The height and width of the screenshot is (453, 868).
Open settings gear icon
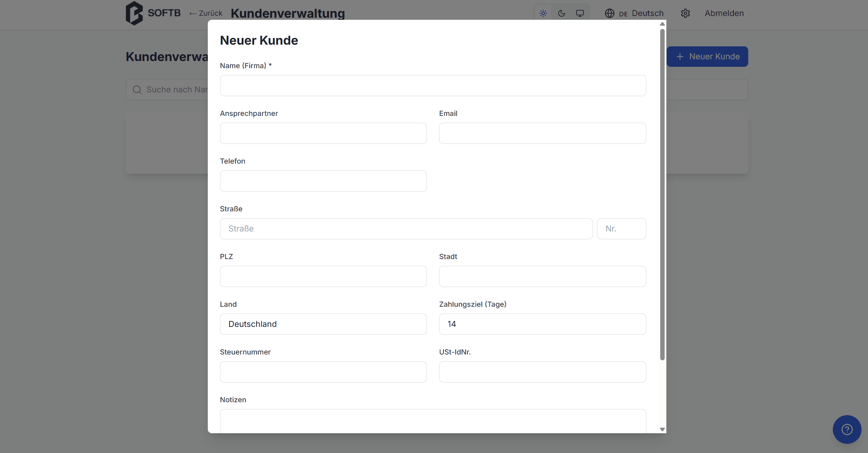685,13
